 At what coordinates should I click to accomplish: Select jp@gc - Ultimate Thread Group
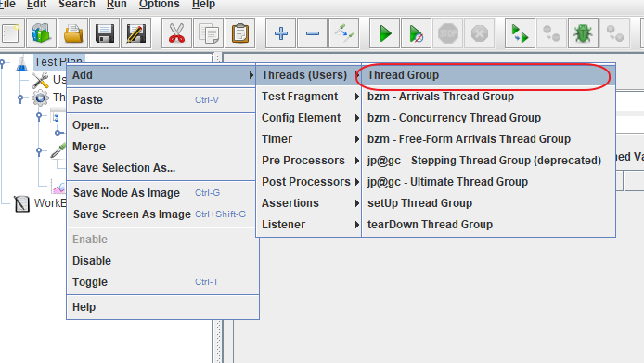[488, 182]
